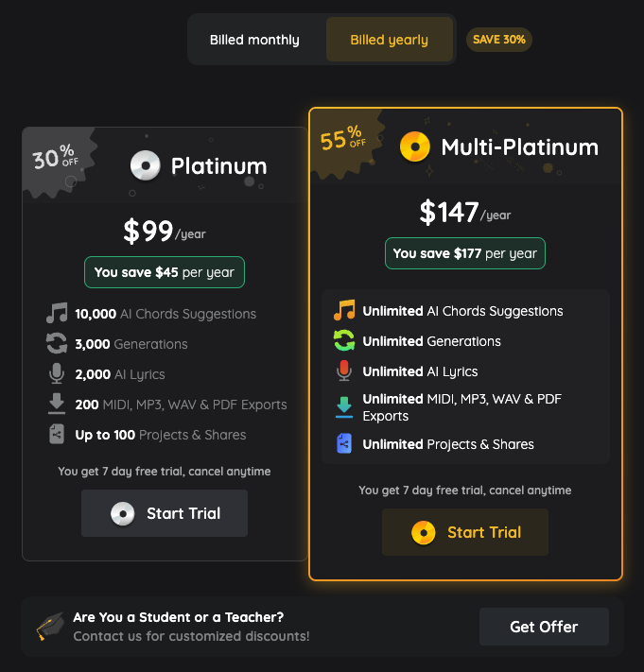This screenshot has height=672, width=644.
Task: Click Platinum's Exports download arrow icon
Action: coord(57,405)
